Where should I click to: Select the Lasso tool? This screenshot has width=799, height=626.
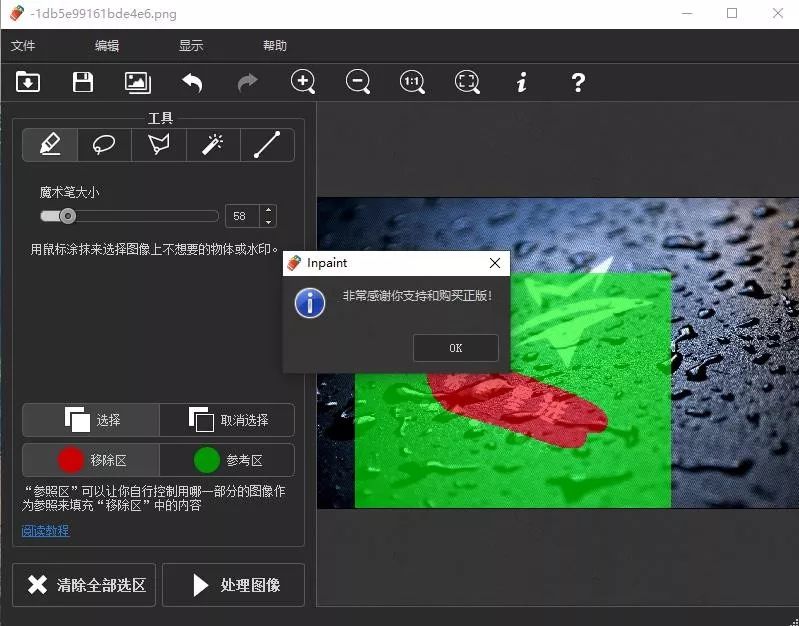point(104,145)
